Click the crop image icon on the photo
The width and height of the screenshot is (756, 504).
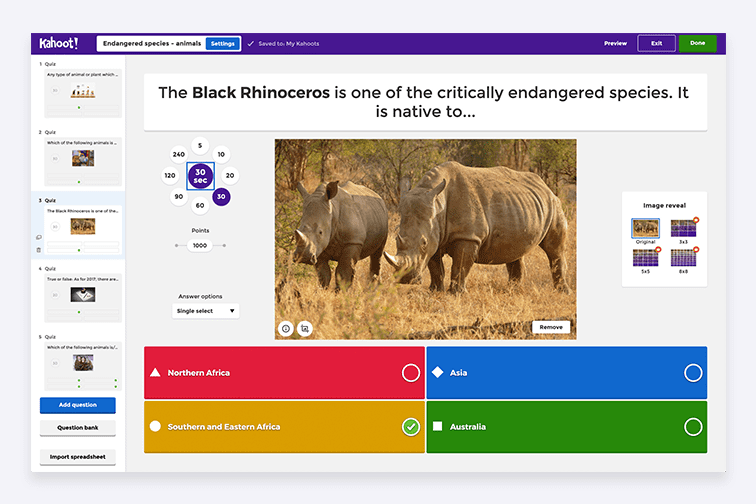click(305, 328)
